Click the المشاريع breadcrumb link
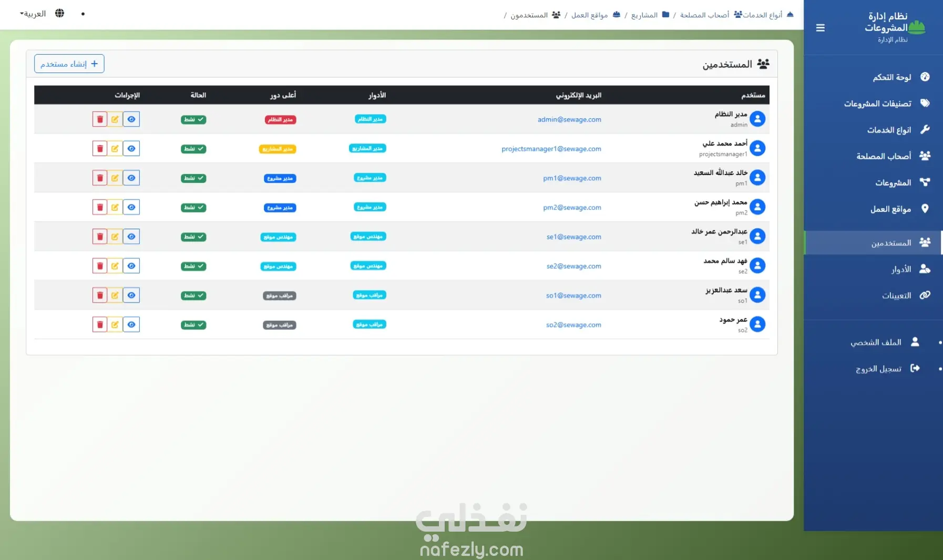The width and height of the screenshot is (943, 560). coord(645,15)
